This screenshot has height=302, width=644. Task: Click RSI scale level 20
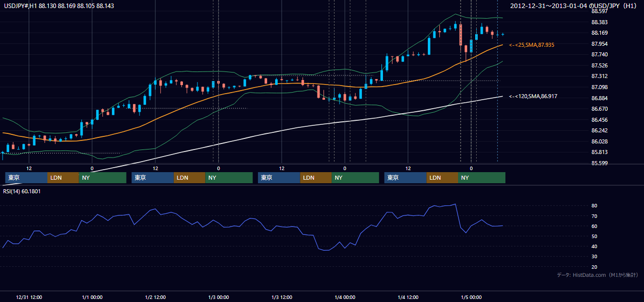(x=594, y=267)
